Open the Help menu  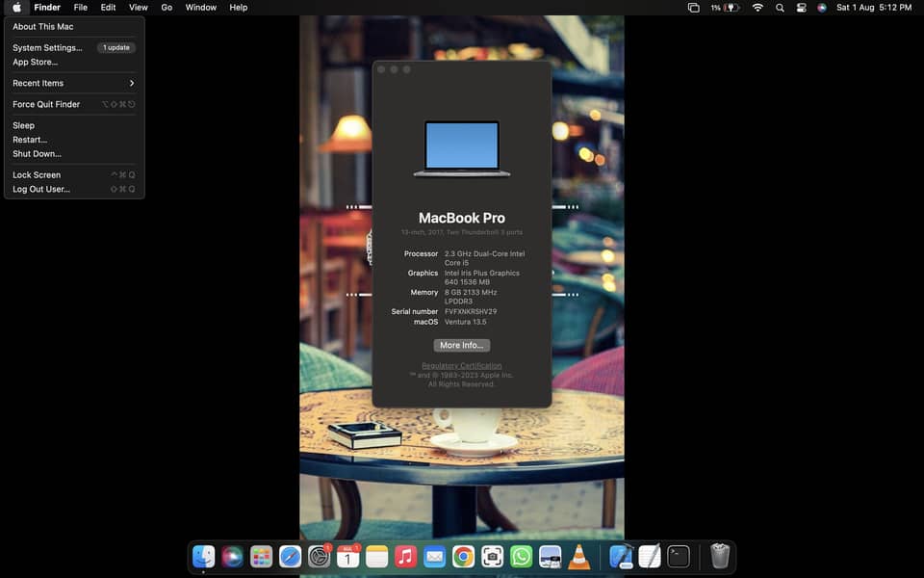239,8
